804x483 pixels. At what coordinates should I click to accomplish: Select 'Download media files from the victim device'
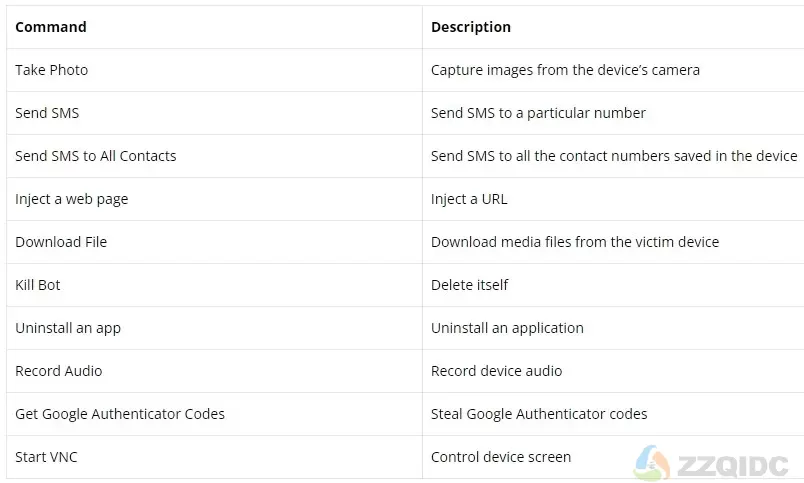pos(575,242)
